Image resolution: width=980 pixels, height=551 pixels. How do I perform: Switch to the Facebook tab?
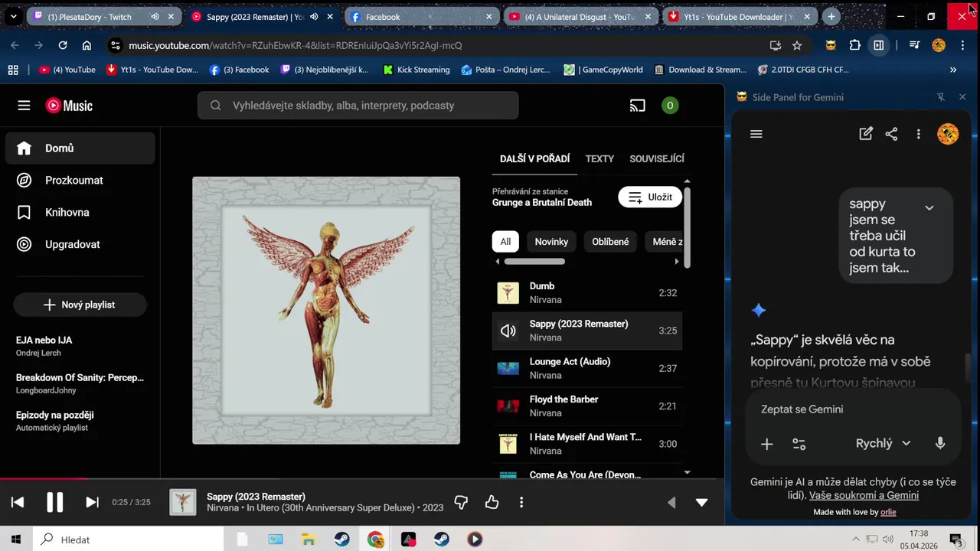coord(421,17)
